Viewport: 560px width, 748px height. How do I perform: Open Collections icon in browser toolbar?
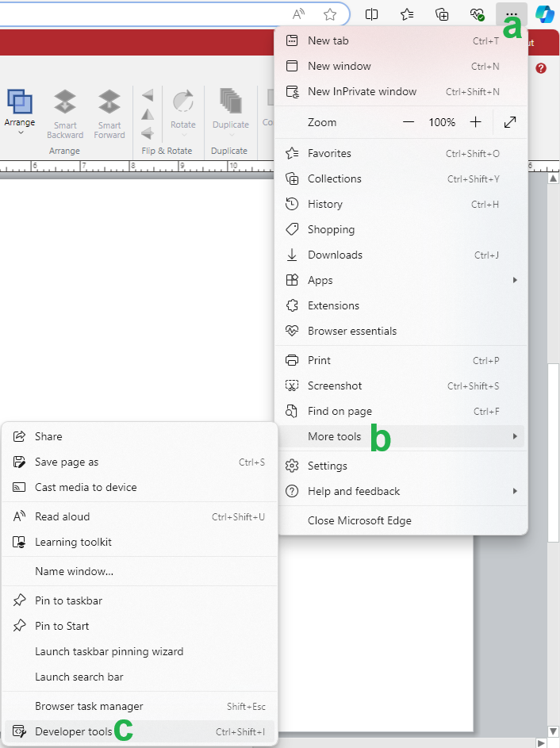tap(443, 14)
